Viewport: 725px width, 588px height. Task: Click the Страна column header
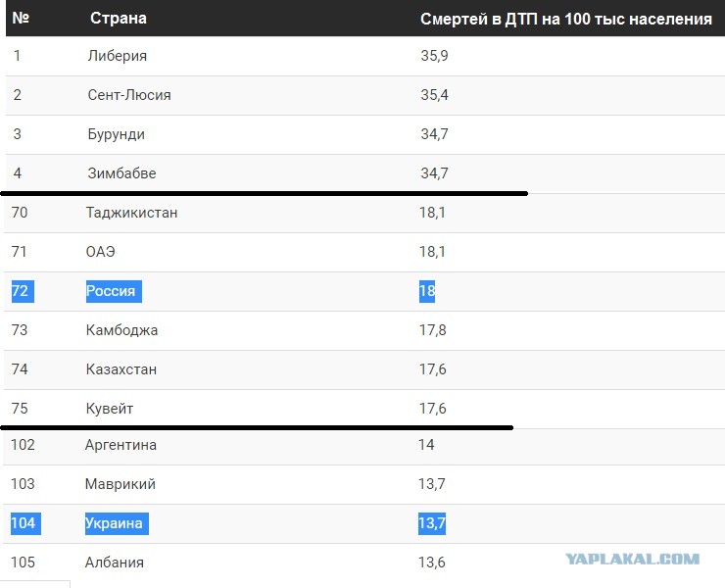(119, 18)
